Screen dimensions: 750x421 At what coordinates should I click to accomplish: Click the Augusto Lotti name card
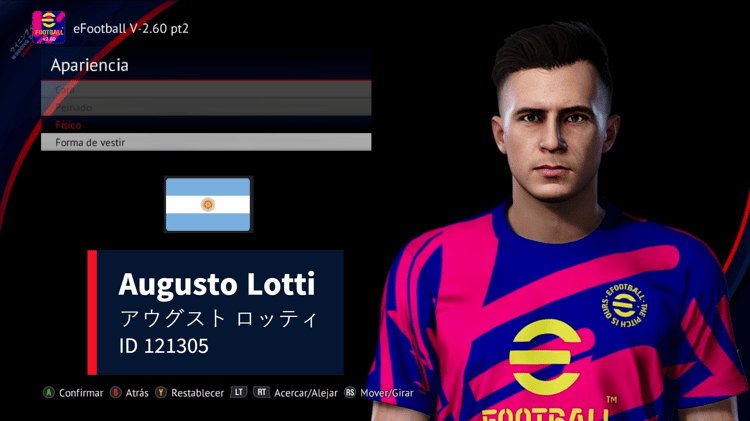[215, 312]
